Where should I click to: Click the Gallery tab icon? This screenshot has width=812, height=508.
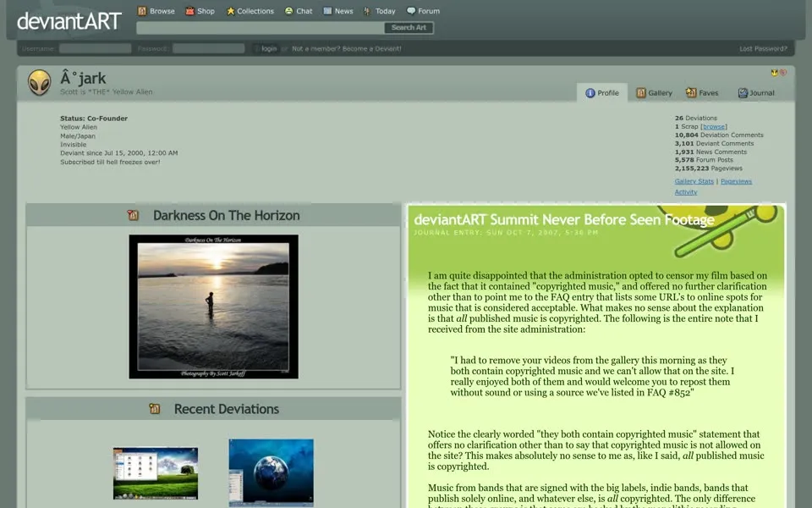point(640,92)
